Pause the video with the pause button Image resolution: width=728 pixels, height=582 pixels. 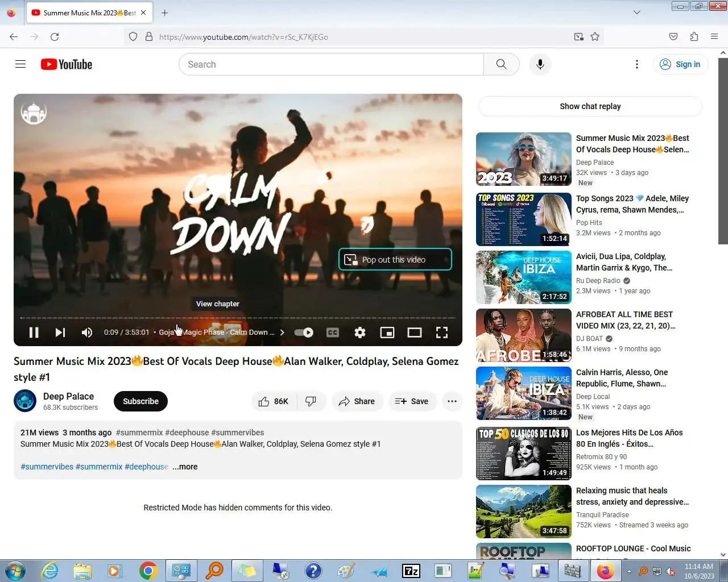(x=34, y=332)
